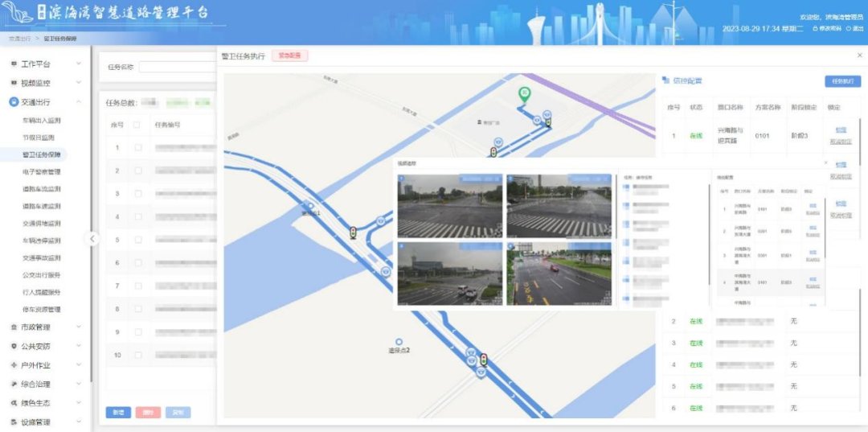Toggle the select-all checkbox in table header
The image size is (868, 432).
[x=137, y=125]
